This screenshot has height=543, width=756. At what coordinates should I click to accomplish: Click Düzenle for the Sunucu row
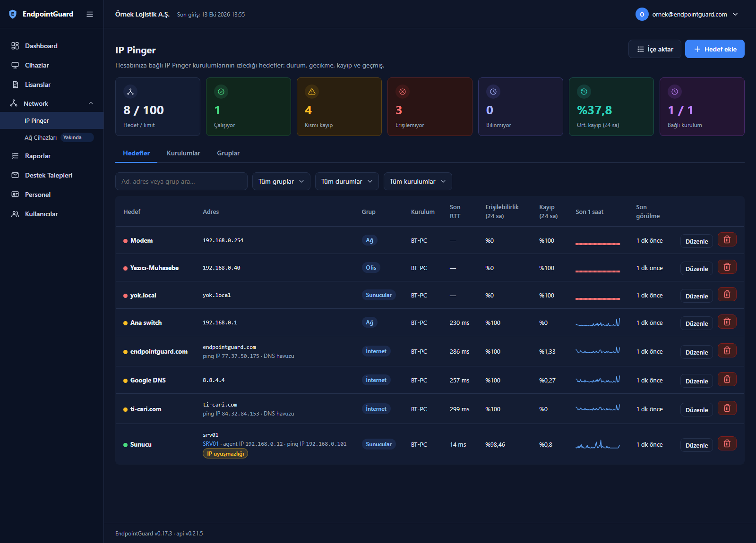(x=696, y=445)
